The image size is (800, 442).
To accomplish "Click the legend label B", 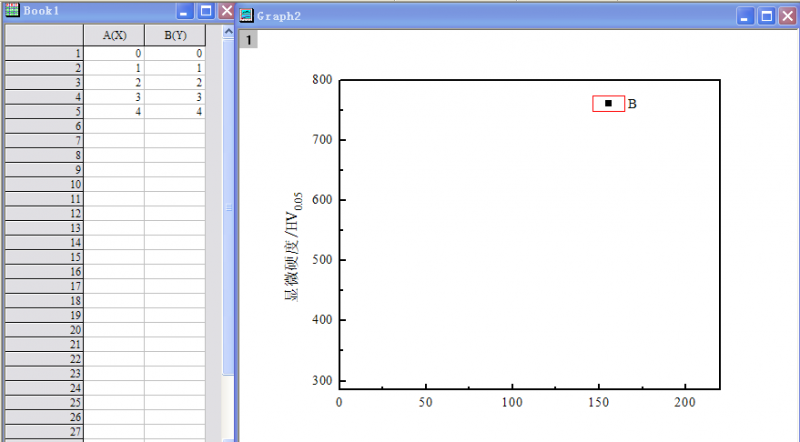I will [x=632, y=104].
